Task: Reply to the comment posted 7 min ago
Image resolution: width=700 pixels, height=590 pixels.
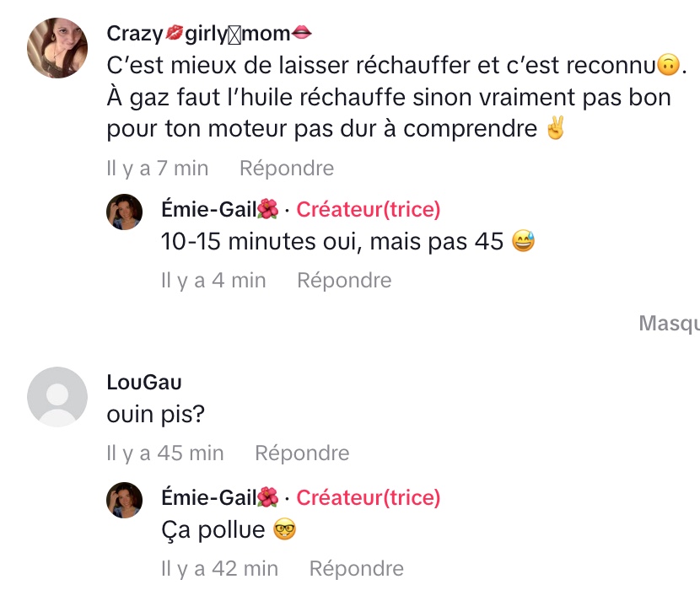Action: tap(287, 169)
